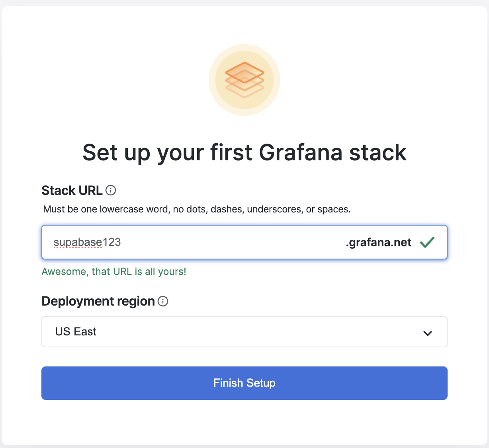The height and width of the screenshot is (448, 489).
Task: Click the Stack URL label
Action: point(72,191)
